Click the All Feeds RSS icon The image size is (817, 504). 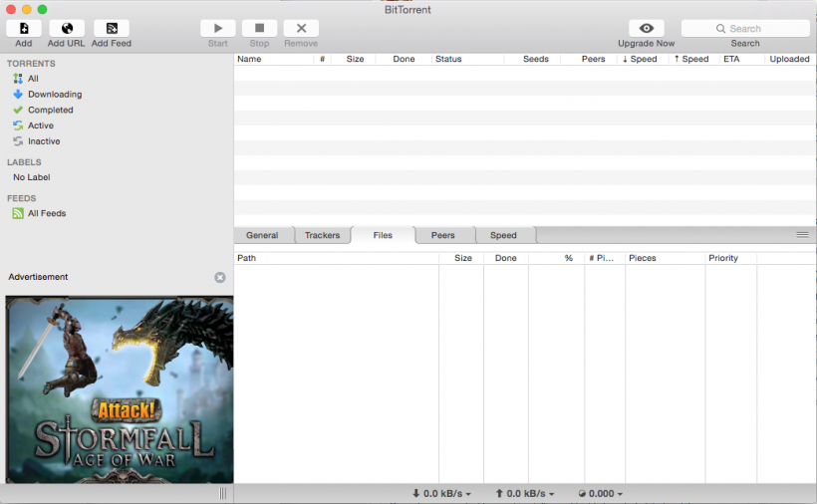(18, 213)
